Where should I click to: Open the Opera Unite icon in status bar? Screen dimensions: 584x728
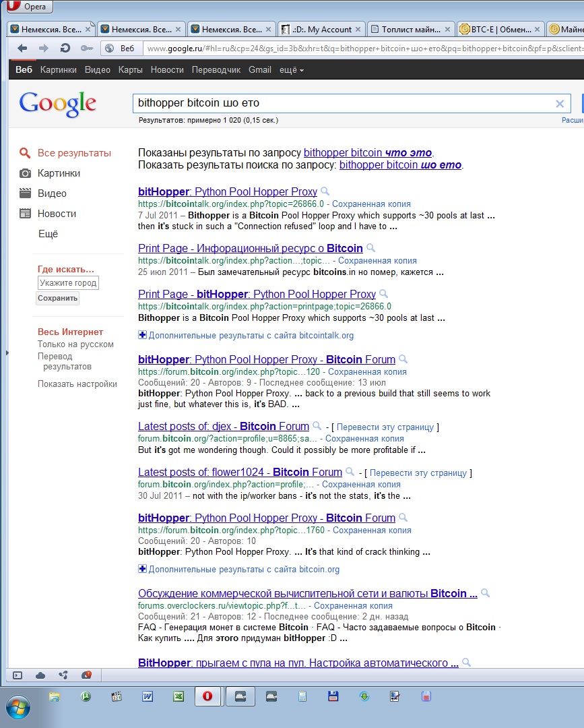(x=63, y=675)
